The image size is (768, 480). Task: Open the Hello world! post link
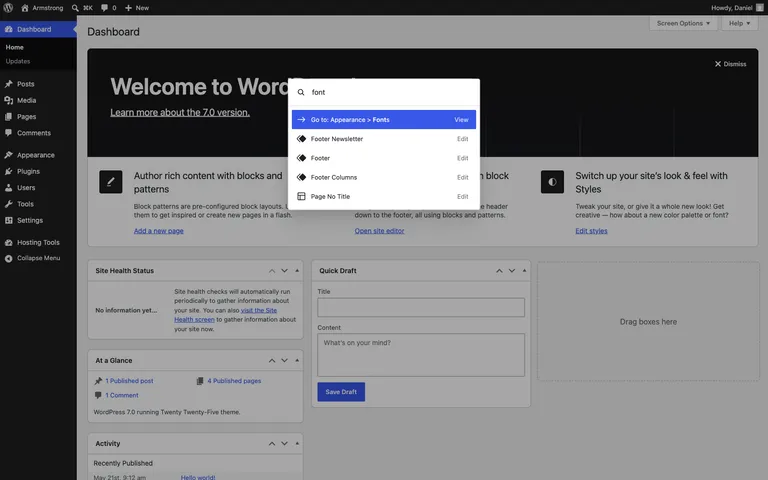[x=198, y=477]
